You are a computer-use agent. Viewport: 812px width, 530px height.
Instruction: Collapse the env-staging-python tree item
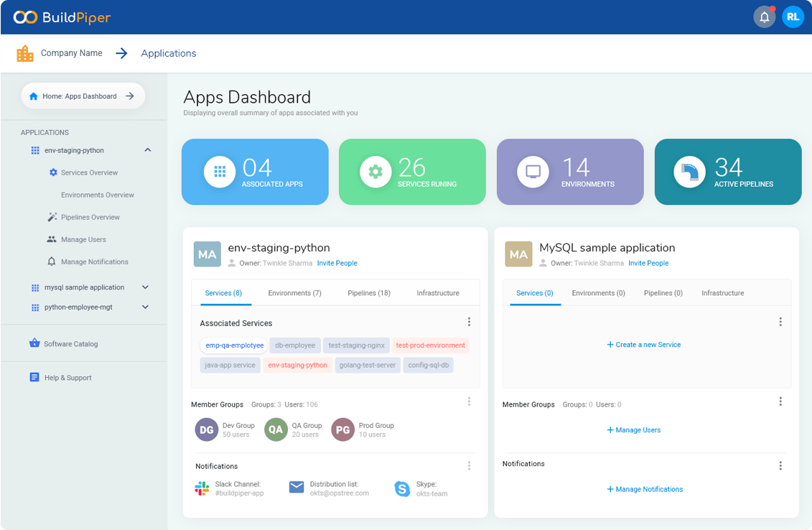[147, 150]
